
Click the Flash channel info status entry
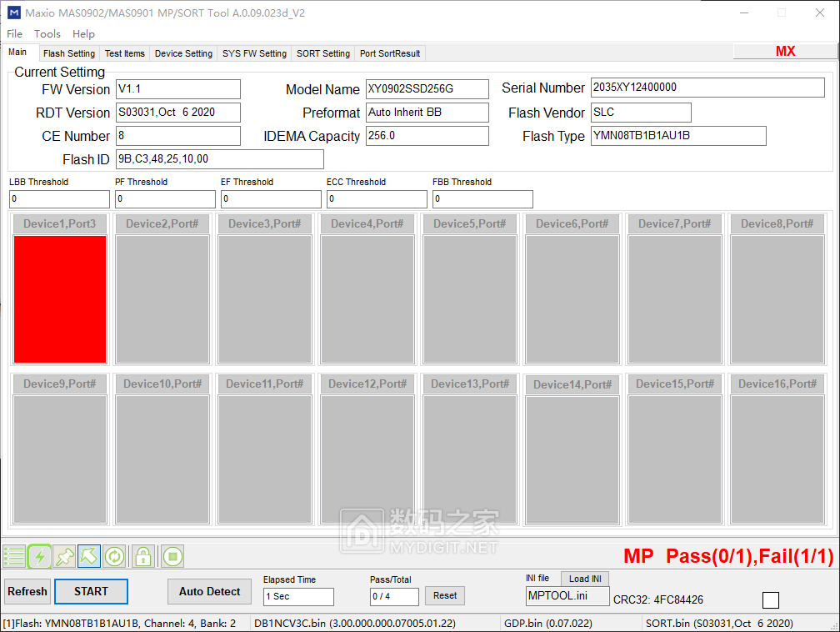(119, 624)
